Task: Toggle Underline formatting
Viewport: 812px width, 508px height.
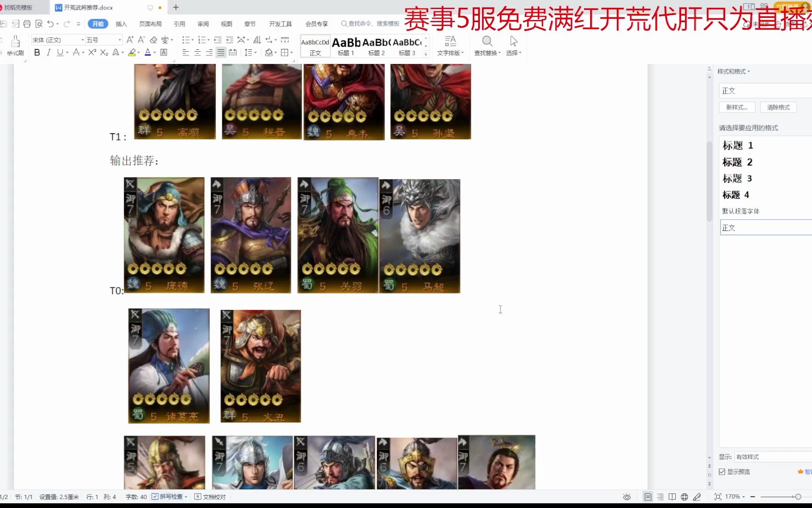Action: [60, 53]
